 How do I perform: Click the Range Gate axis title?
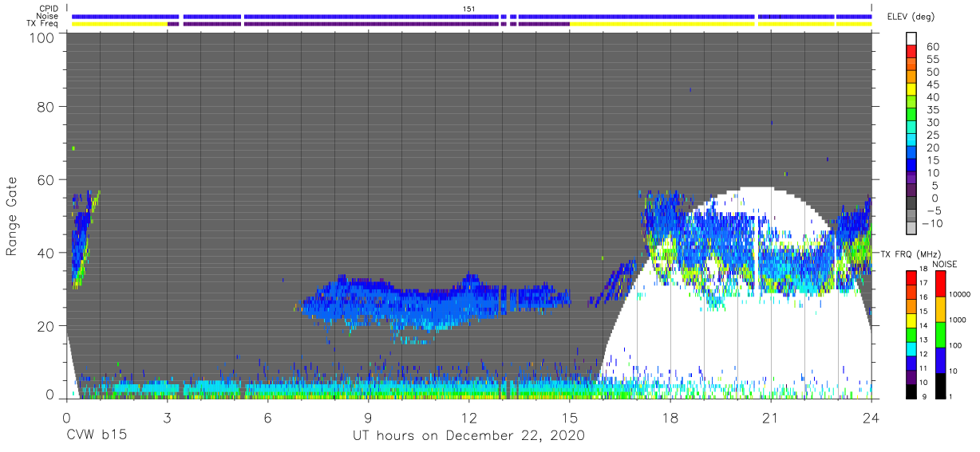pyautogui.click(x=12, y=216)
